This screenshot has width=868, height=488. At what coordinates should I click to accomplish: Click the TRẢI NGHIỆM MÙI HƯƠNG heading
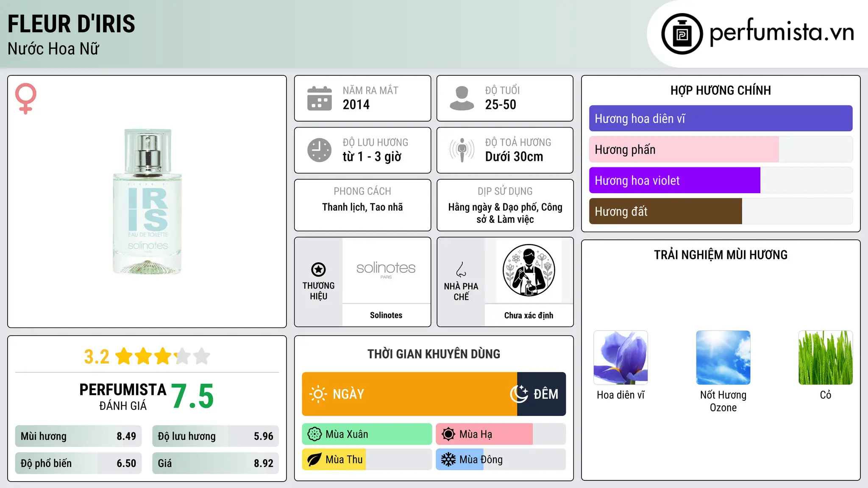[721, 255]
